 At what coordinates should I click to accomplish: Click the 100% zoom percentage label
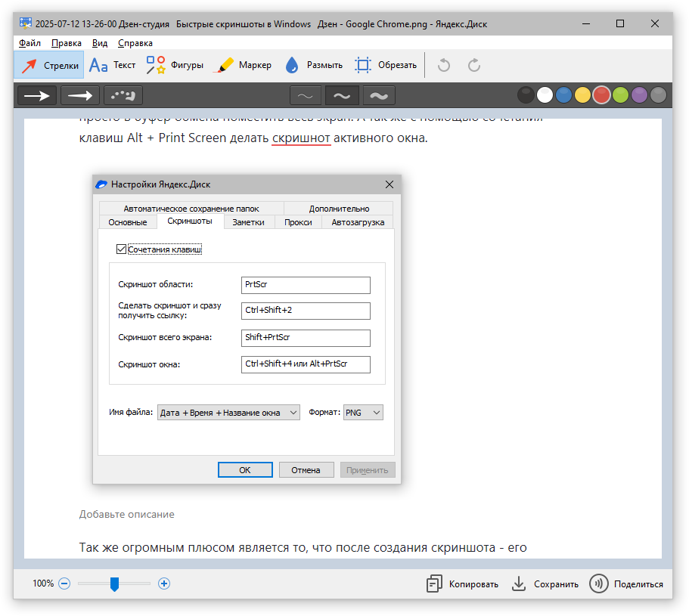[43, 583]
